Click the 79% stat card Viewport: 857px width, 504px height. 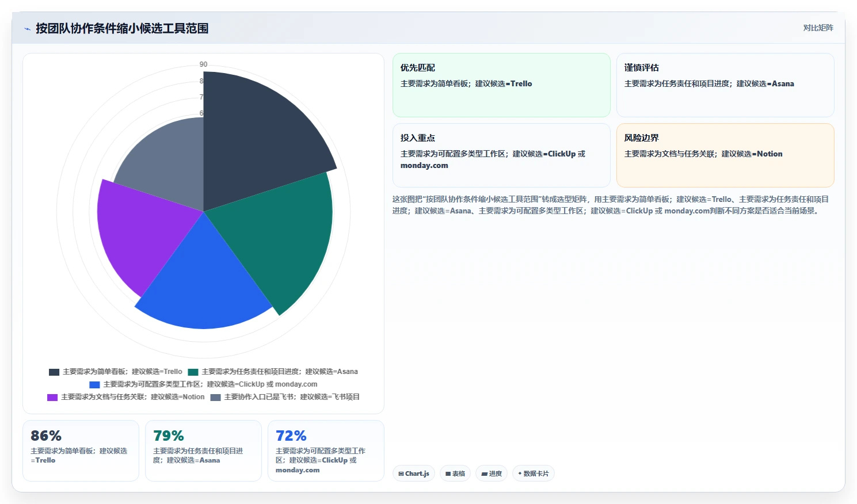pos(203,450)
